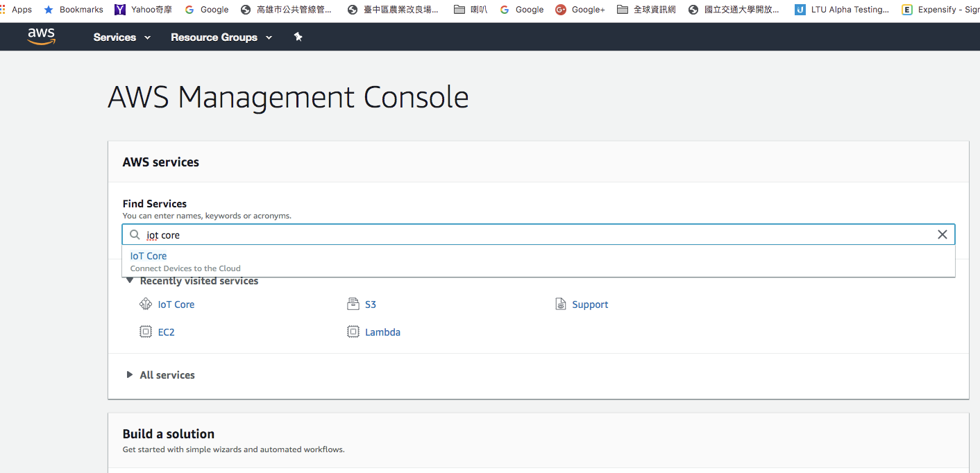
Task: Click the 喇叭 folder icon in bookmarks bar
Action: (459, 10)
